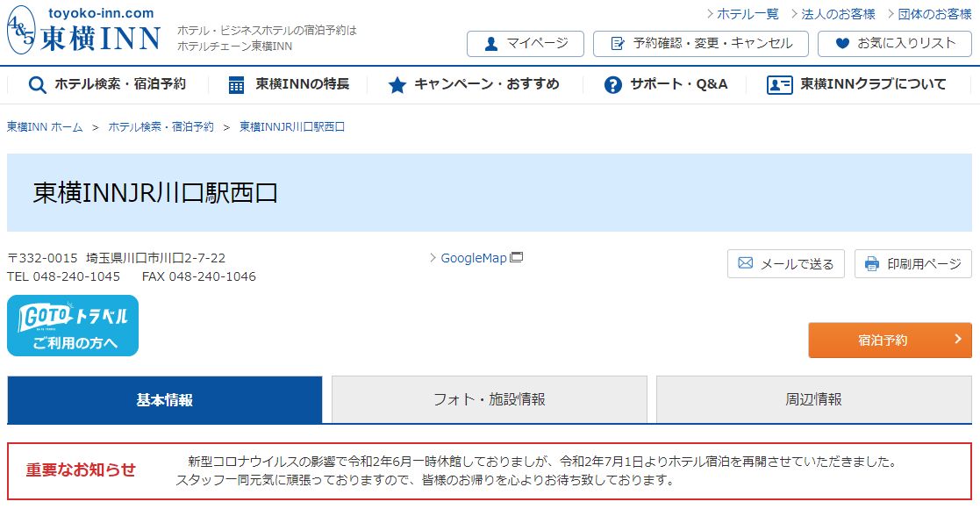Click the tagline ホテル・ビジネスホテルの宿泊予約は
980x516 pixels.
tap(267, 30)
